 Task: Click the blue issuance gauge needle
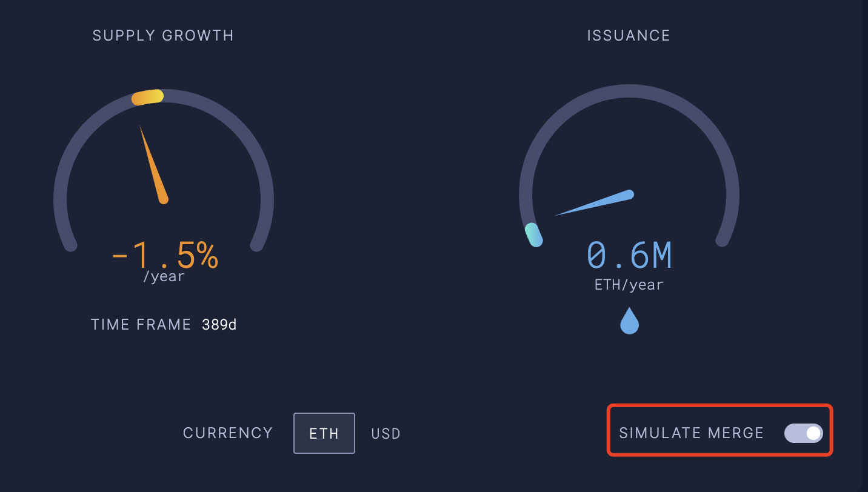point(594,203)
